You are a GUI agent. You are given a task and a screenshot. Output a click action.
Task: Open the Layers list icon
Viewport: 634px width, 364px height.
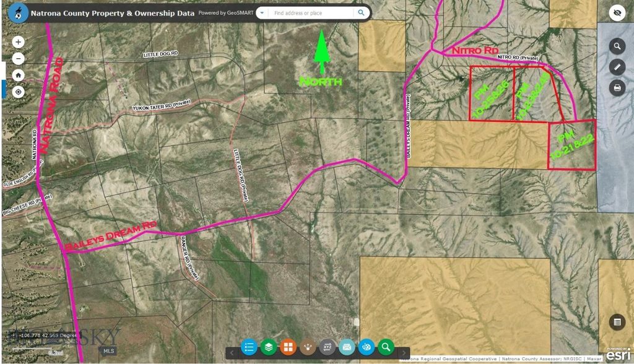[267, 347]
